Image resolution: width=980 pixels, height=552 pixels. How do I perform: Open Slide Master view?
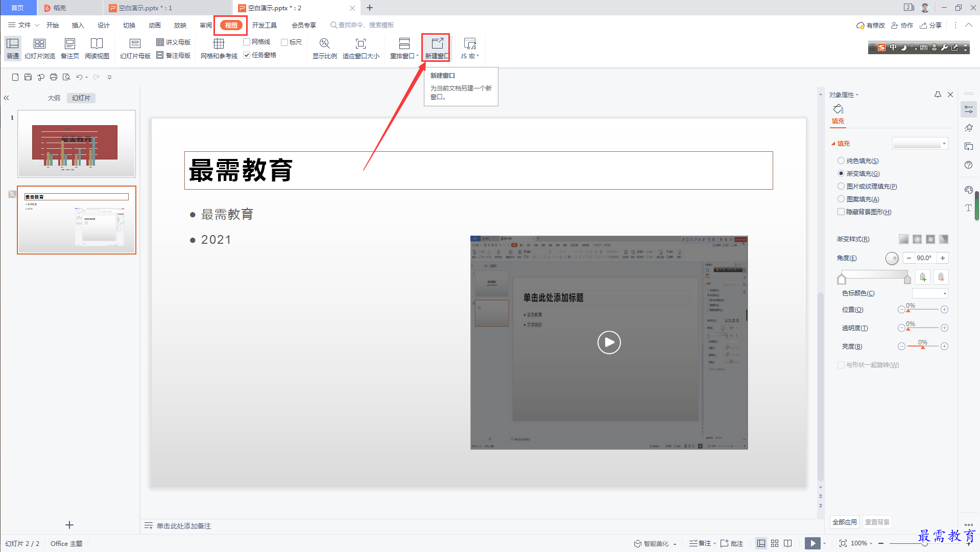(x=135, y=48)
